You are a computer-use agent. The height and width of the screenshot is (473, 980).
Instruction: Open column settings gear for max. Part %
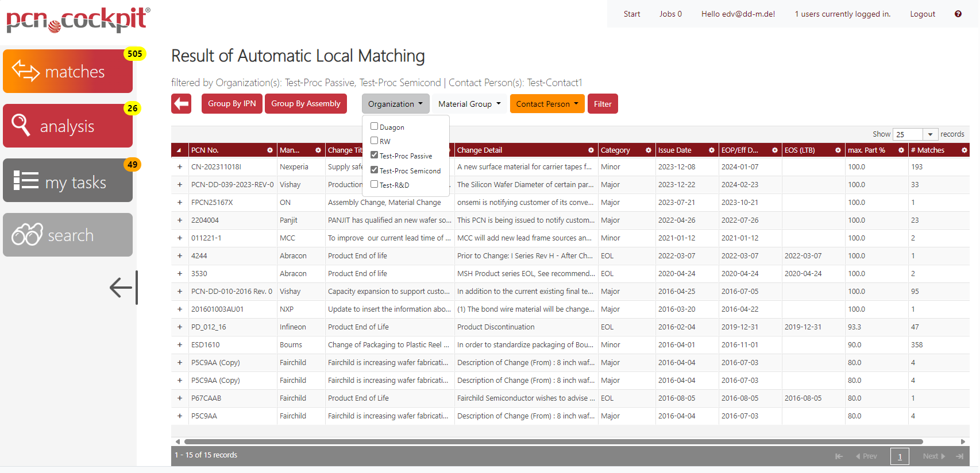pos(901,150)
